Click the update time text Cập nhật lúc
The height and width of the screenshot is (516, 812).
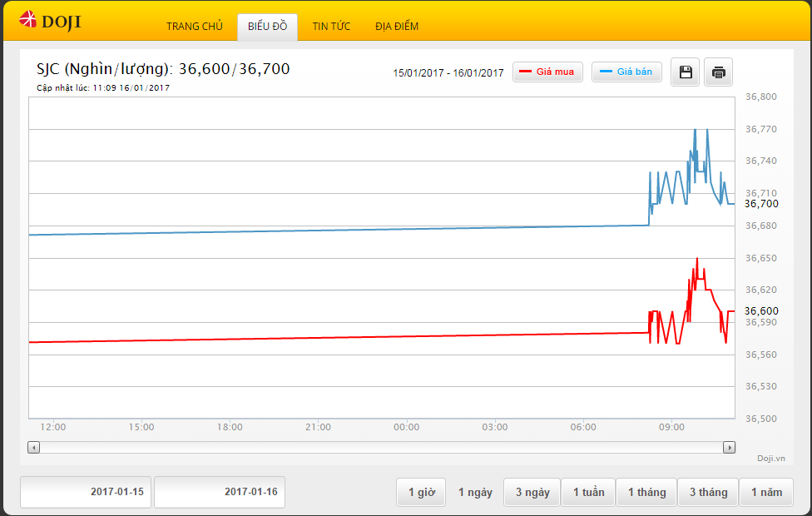tap(103, 88)
